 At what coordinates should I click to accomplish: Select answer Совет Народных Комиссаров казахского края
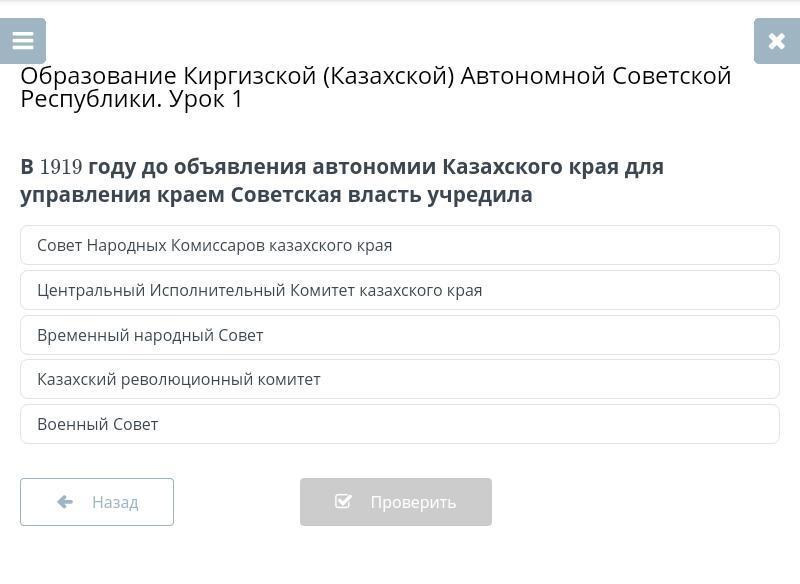pyautogui.click(x=400, y=245)
